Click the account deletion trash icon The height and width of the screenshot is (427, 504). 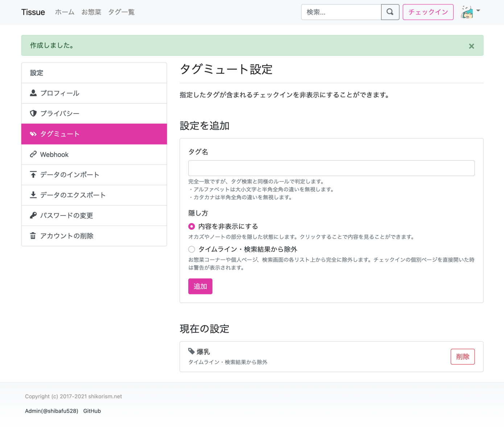33,236
